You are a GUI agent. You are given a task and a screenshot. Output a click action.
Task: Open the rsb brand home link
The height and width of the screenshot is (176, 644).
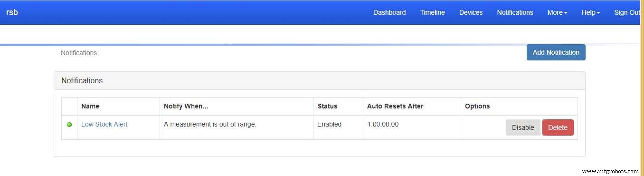pyautogui.click(x=12, y=12)
